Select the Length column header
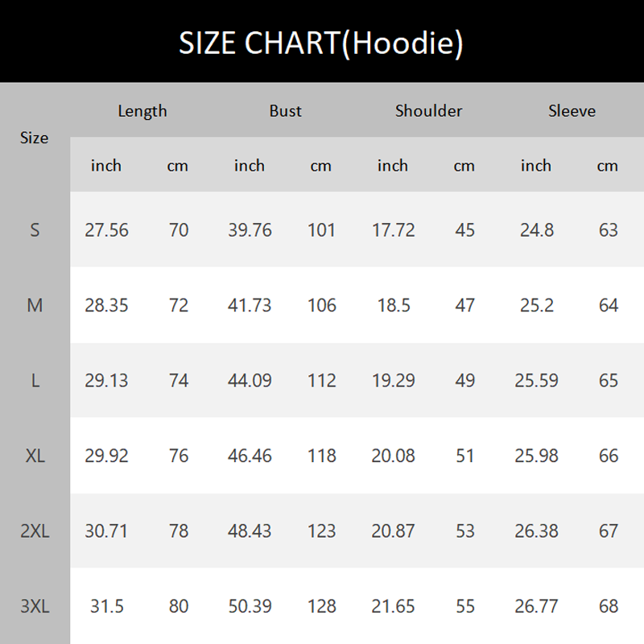644x644 pixels. (x=142, y=111)
